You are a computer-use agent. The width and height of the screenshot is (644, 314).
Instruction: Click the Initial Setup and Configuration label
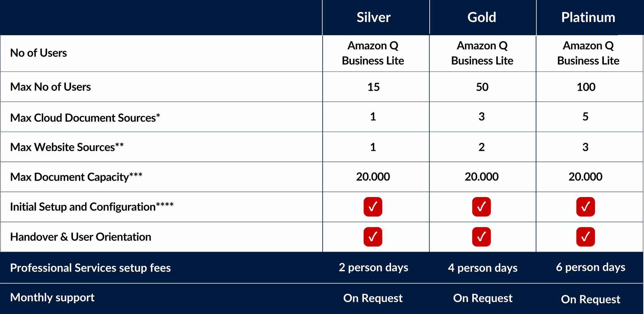click(92, 207)
